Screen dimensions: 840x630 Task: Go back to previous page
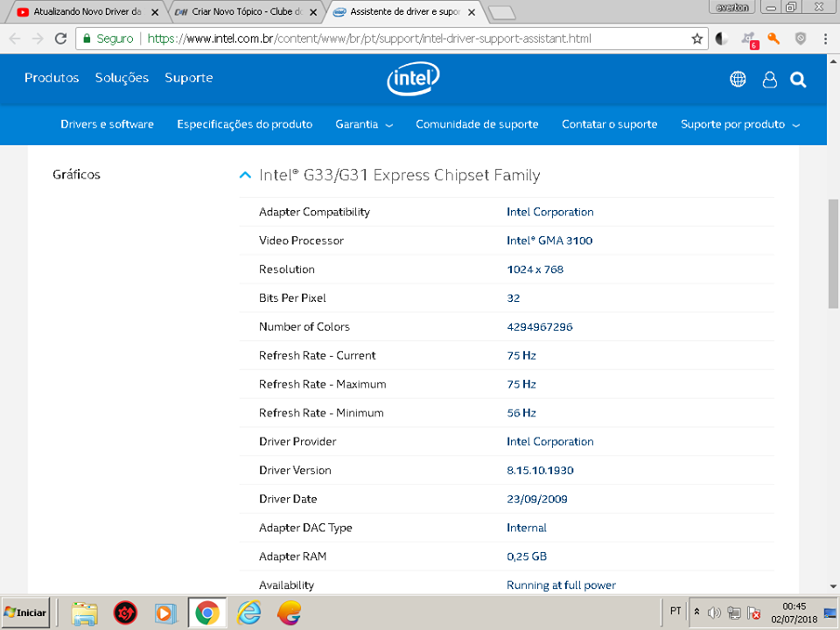[15, 38]
